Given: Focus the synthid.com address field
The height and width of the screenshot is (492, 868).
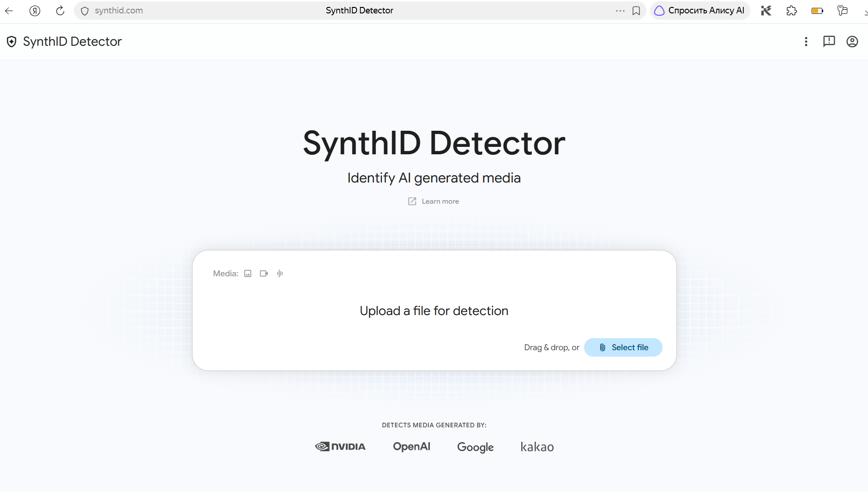Looking at the screenshot, I should (x=119, y=11).
